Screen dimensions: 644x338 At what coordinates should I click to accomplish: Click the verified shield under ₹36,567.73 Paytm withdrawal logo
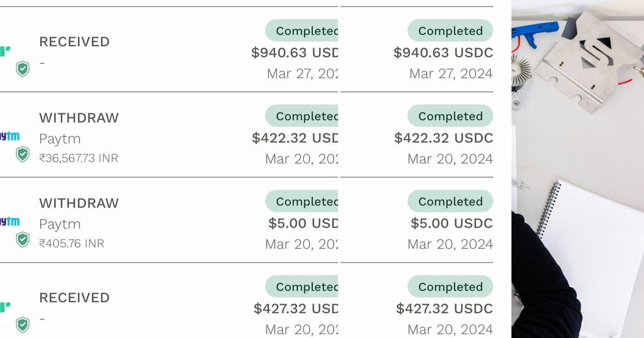pyautogui.click(x=23, y=155)
